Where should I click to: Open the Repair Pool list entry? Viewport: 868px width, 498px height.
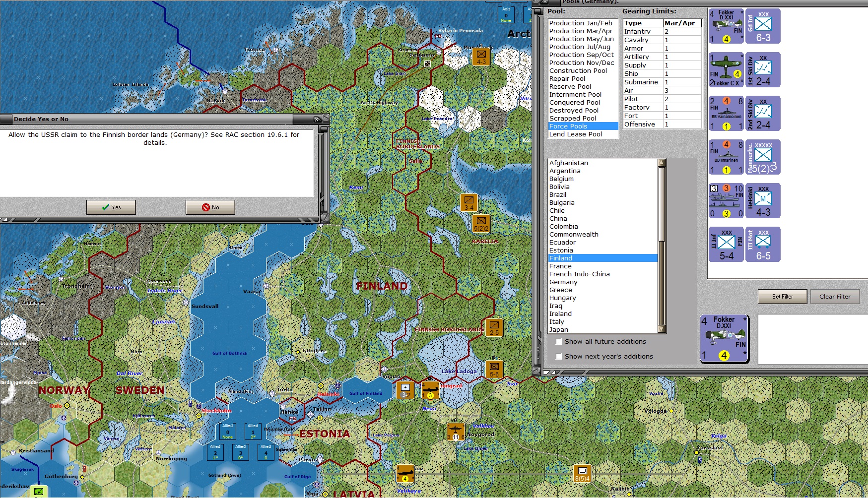583,79
